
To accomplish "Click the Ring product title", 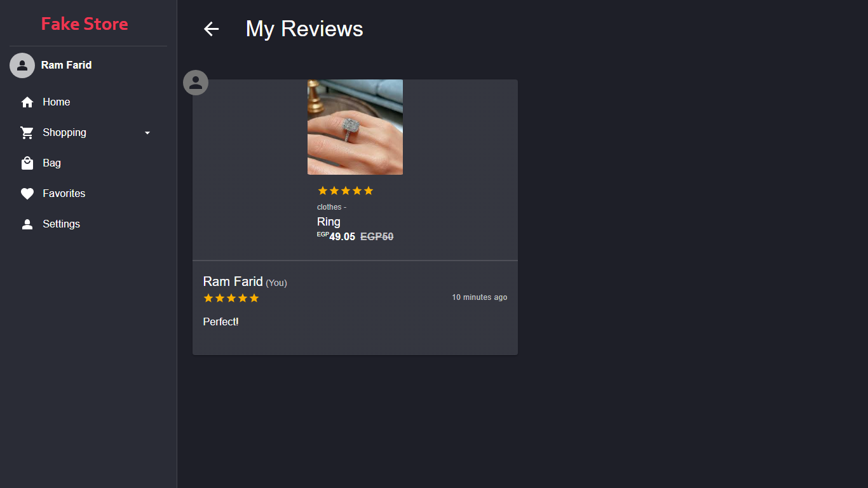I will click(x=329, y=222).
